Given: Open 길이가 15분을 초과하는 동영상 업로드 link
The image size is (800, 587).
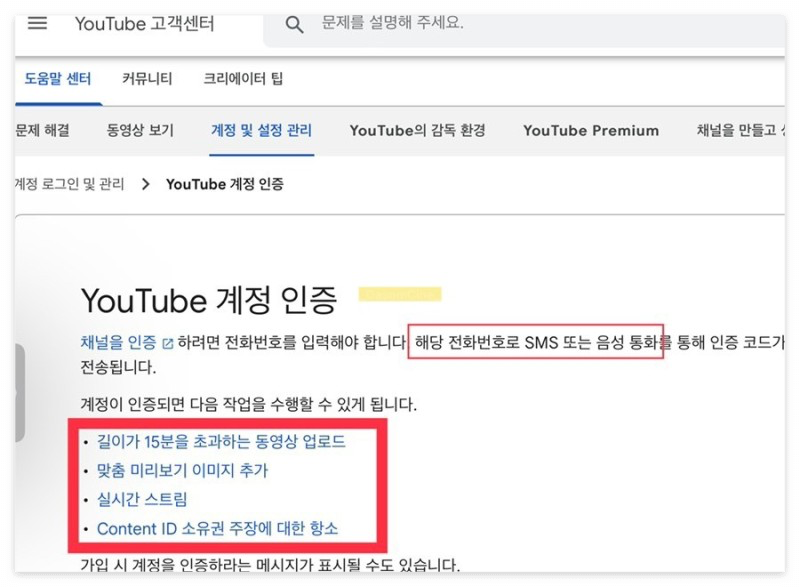Looking at the screenshot, I should click(221, 442).
